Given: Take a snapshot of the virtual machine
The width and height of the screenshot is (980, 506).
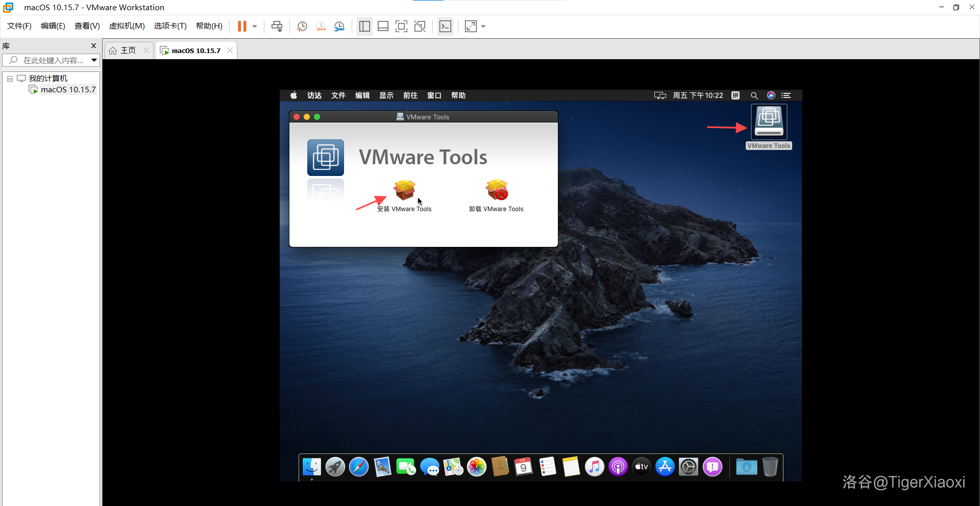Looking at the screenshot, I should 302,27.
